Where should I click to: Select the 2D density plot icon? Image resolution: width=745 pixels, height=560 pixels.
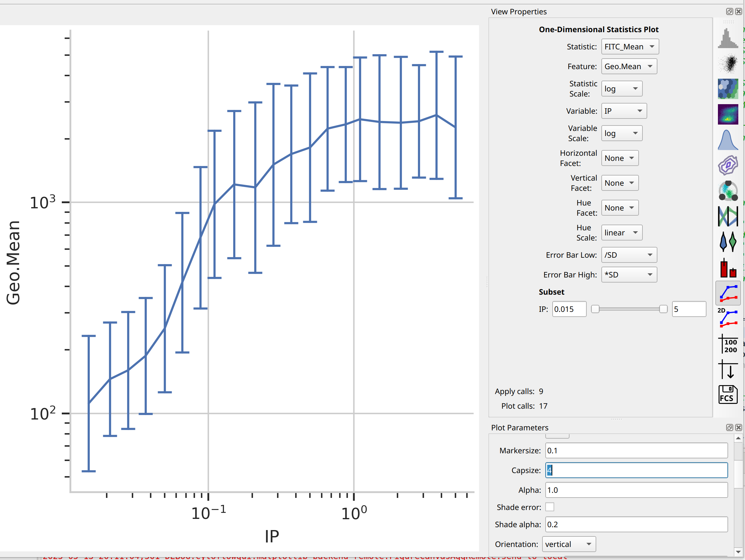click(727, 114)
